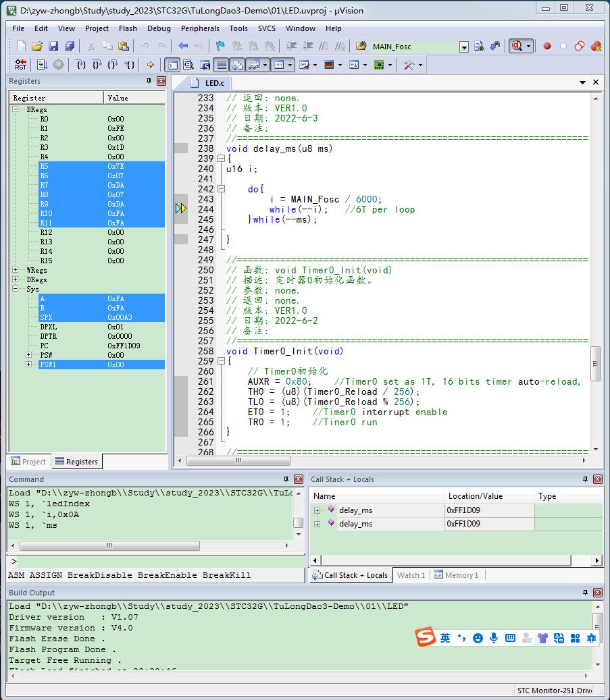The image size is (610, 700).
Task: Open the MAIN_Fosc find combo dropdown arrow
Action: (464, 47)
